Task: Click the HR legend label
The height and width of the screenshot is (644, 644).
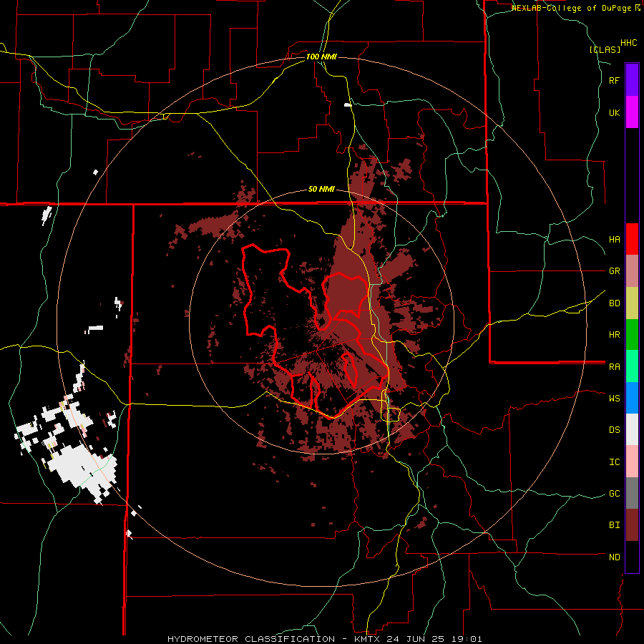Action: (x=614, y=335)
